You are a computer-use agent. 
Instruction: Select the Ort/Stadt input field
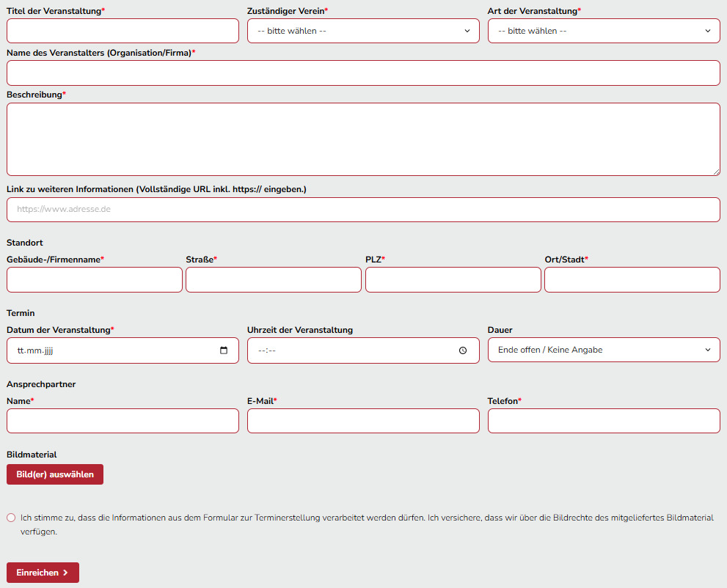pos(632,280)
